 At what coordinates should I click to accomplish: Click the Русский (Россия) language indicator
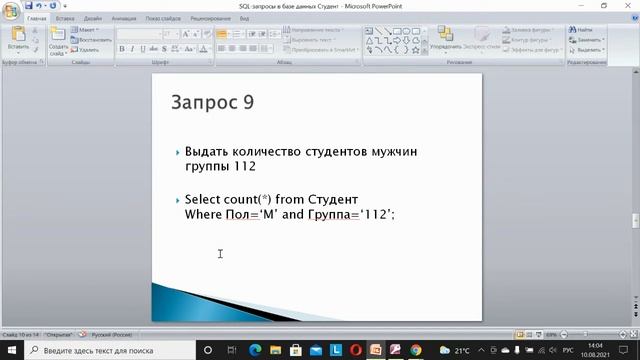point(112,335)
